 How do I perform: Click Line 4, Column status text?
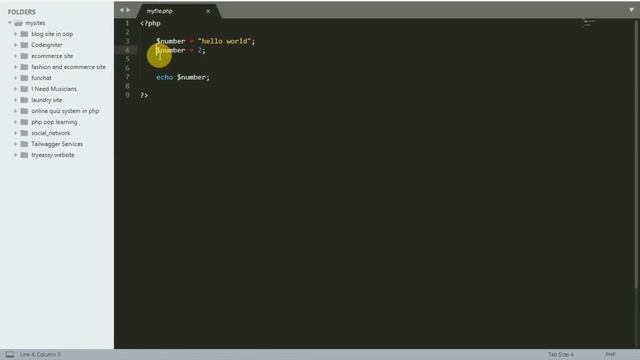(40, 354)
